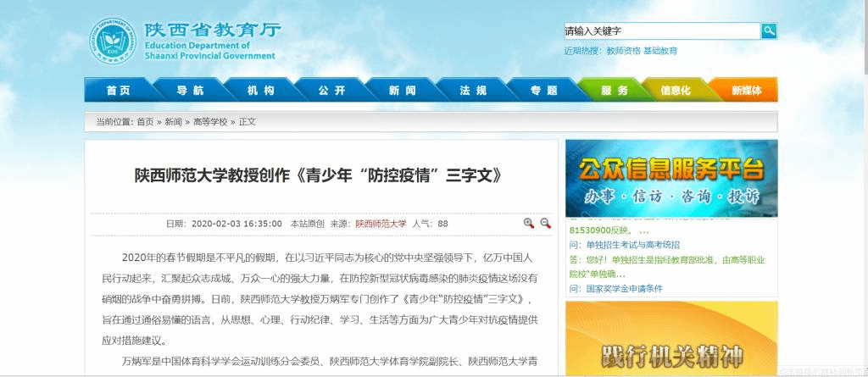The image size is (868, 377).
Task: Click the search magnifier button
Action: tap(769, 31)
